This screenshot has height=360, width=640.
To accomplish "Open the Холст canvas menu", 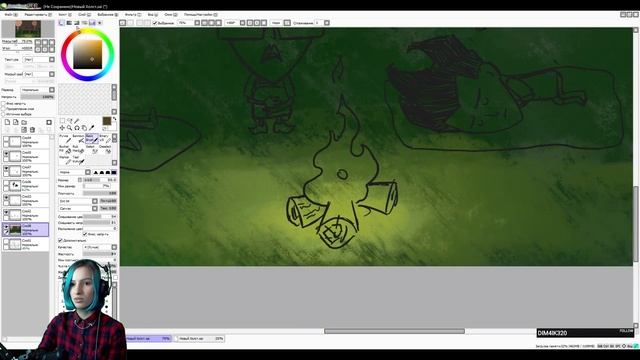I will coord(65,15).
